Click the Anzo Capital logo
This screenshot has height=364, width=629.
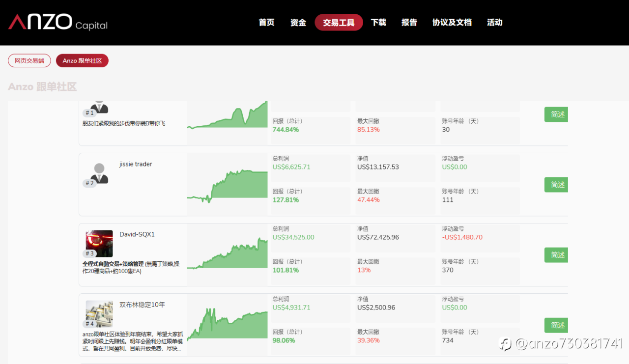pos(57,22)
